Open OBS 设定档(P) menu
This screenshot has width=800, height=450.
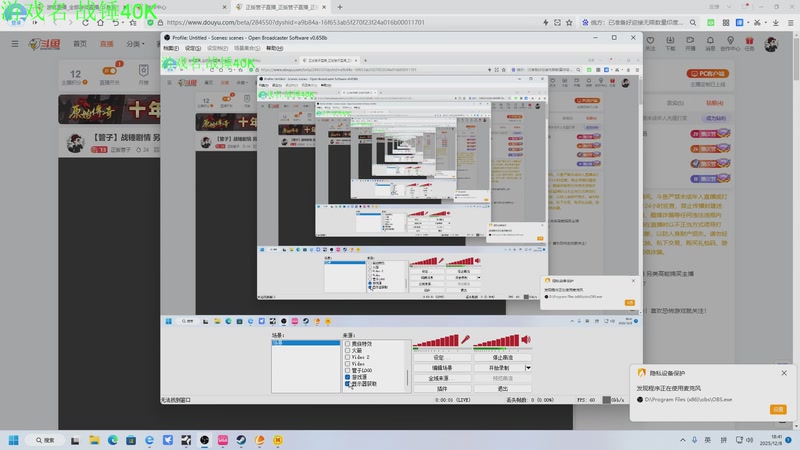217,48
